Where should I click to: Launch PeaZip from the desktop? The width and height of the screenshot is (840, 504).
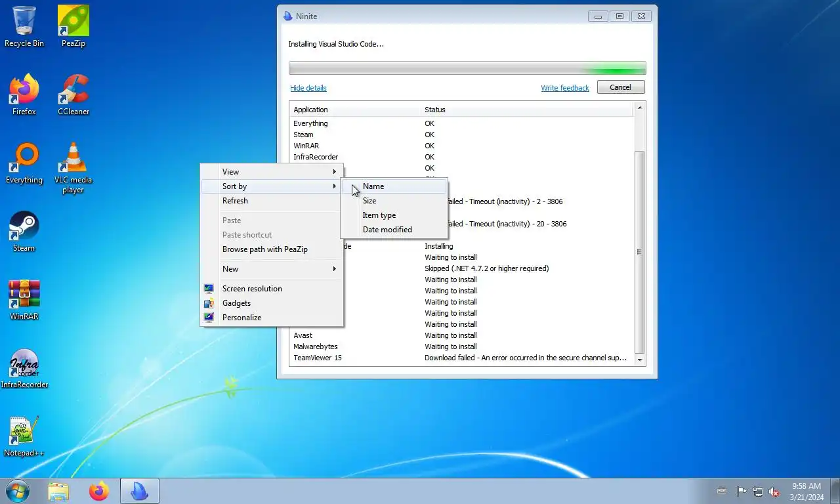click(x=73, y=26)
